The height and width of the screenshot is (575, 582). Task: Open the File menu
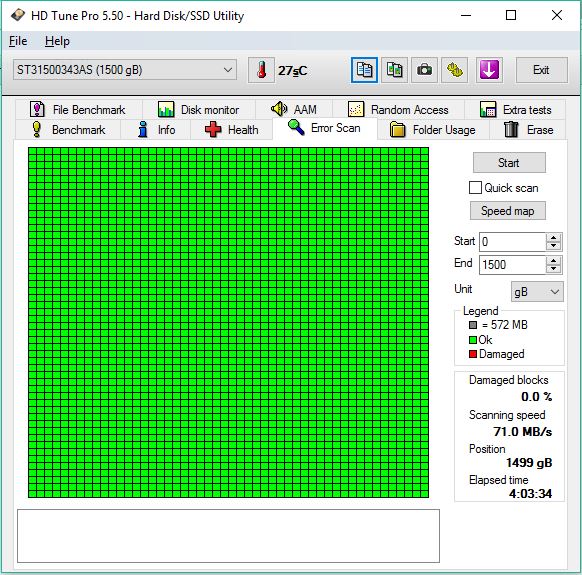pyautogui.click(x=18, y=41)
